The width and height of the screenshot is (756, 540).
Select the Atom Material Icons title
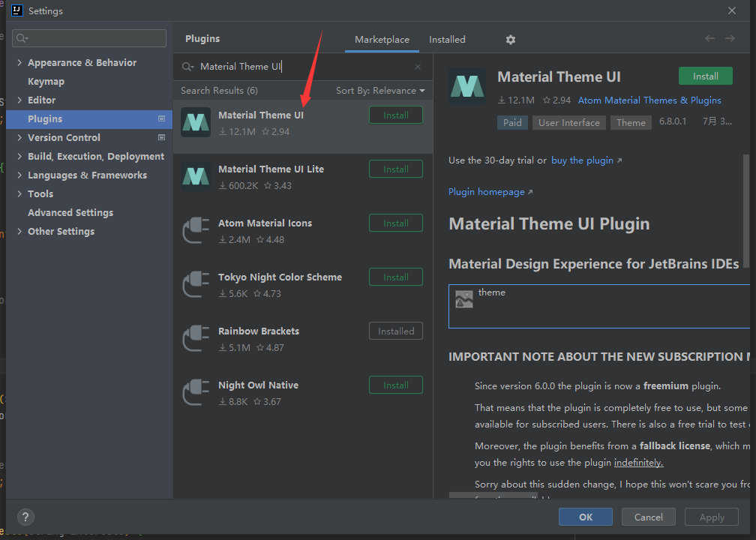coord(265,223)
